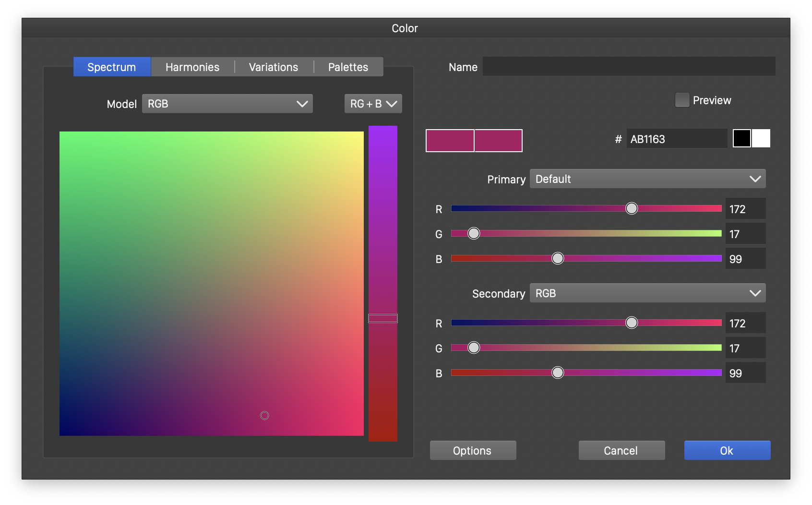The image size is (812, 505).
Task: Open the Variations tab
Action: pos(273,67)
